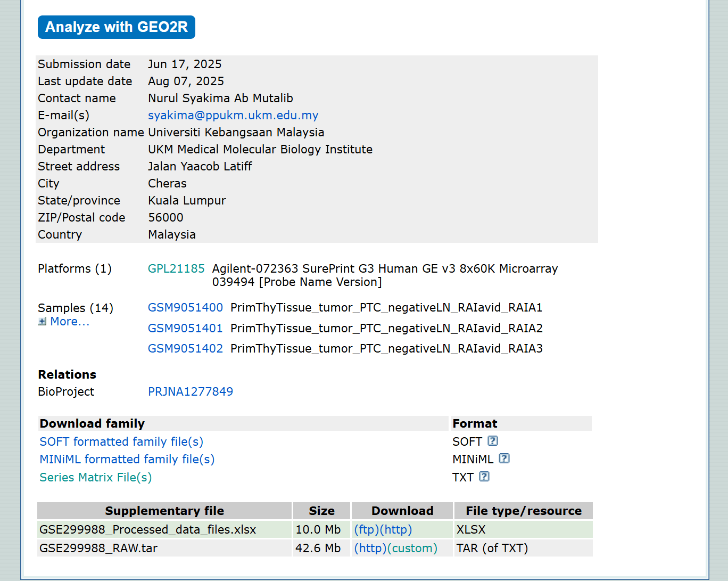Open sample GSM9051402
Screen dimensions: 728x581
(185, 349)
